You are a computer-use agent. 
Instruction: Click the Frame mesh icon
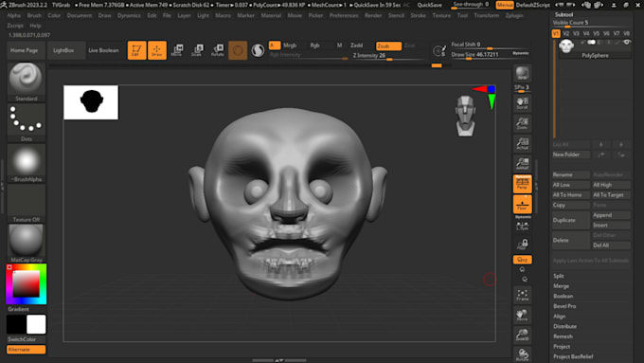[x=522, y=295]
